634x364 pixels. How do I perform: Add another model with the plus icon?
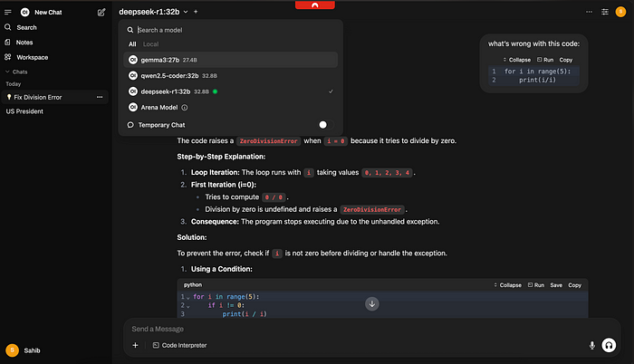click(196, 12)
